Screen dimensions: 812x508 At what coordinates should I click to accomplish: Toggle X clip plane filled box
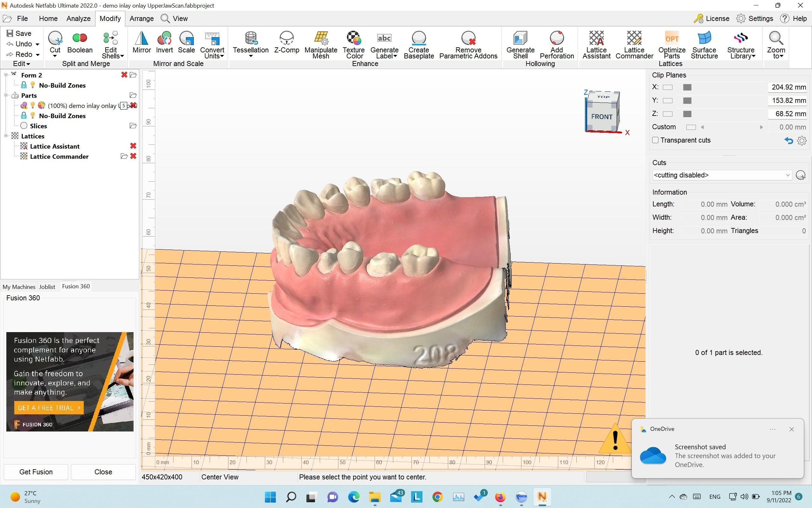click(x=687, y=87)
